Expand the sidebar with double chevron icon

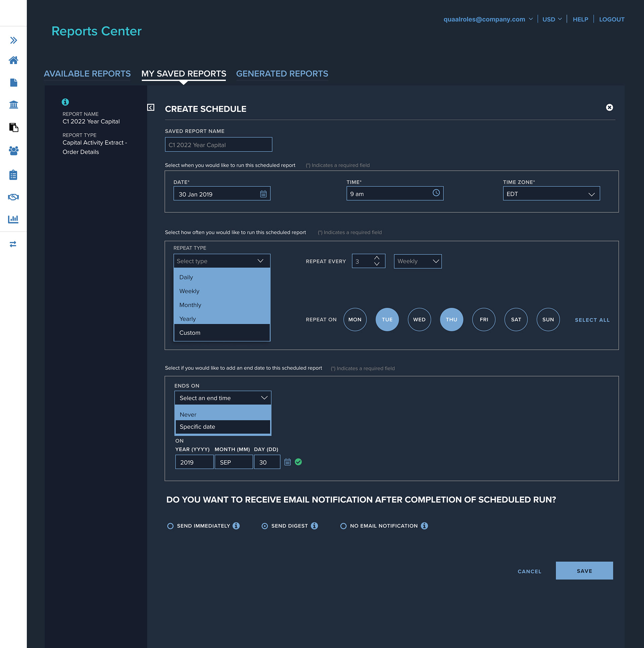13,40
